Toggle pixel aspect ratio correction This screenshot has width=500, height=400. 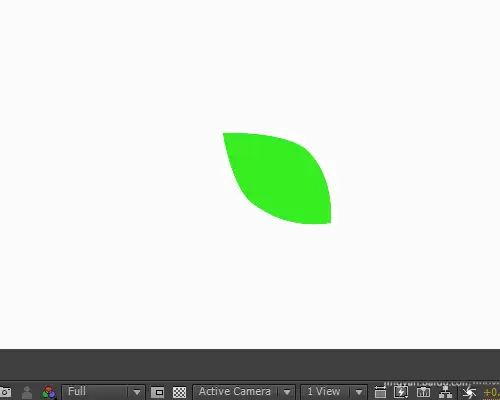click(x=380, y=392)
